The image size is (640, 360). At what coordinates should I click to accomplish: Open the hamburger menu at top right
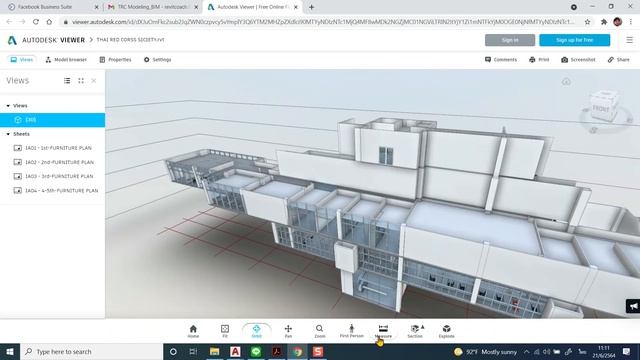[x=629, y=40]
